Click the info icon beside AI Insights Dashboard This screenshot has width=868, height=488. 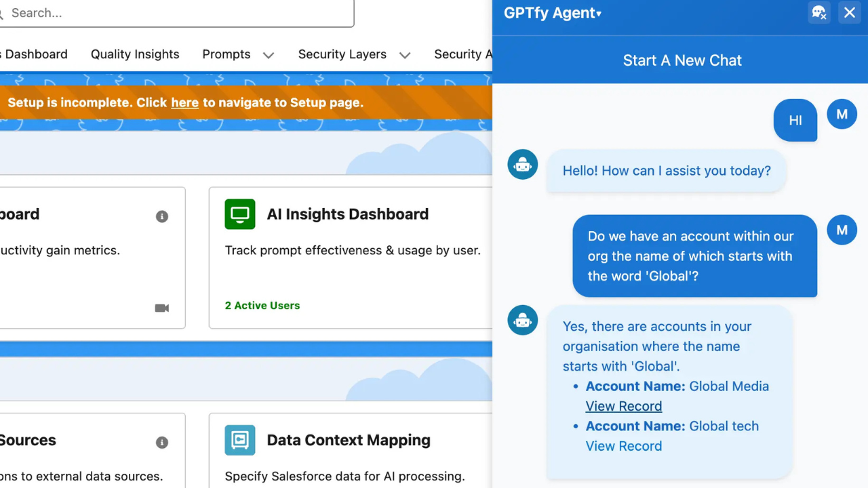(162, 216)
